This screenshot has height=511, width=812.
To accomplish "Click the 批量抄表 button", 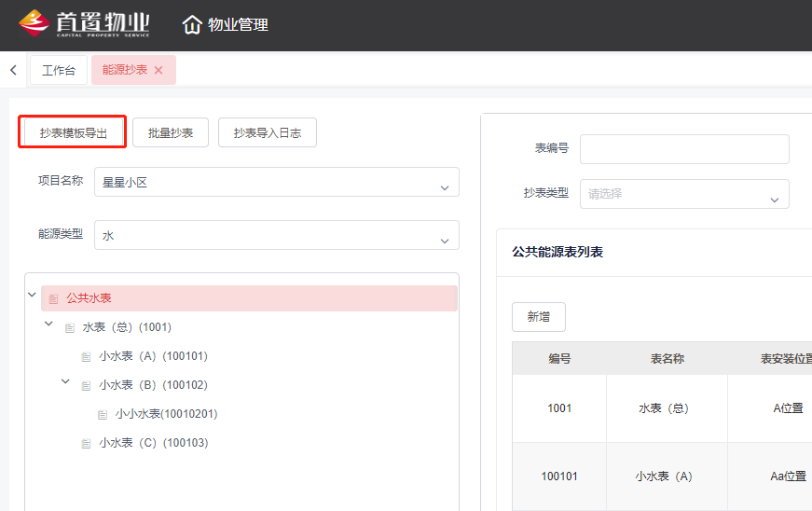I will click(x=171, y=132).
